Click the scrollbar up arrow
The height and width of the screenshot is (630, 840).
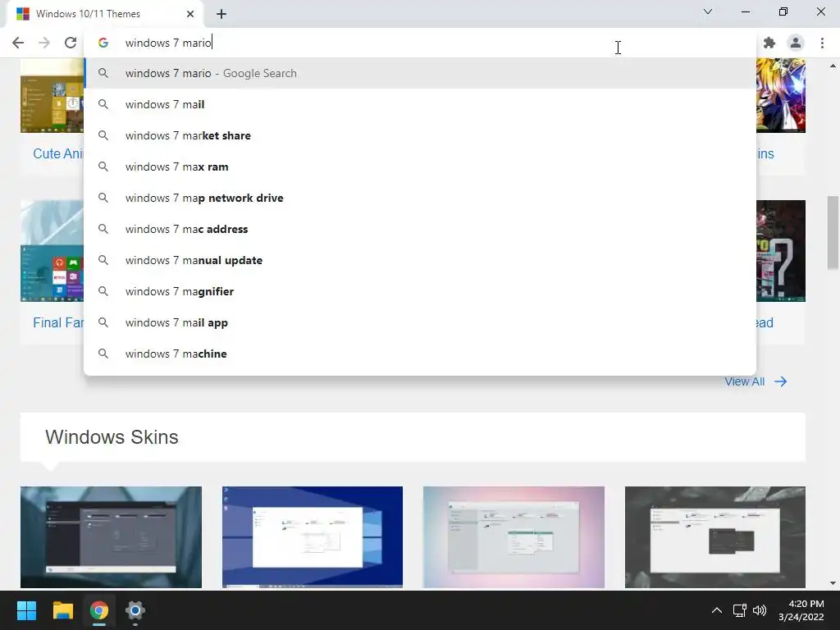pyautogui.click(x=833, y=66)
